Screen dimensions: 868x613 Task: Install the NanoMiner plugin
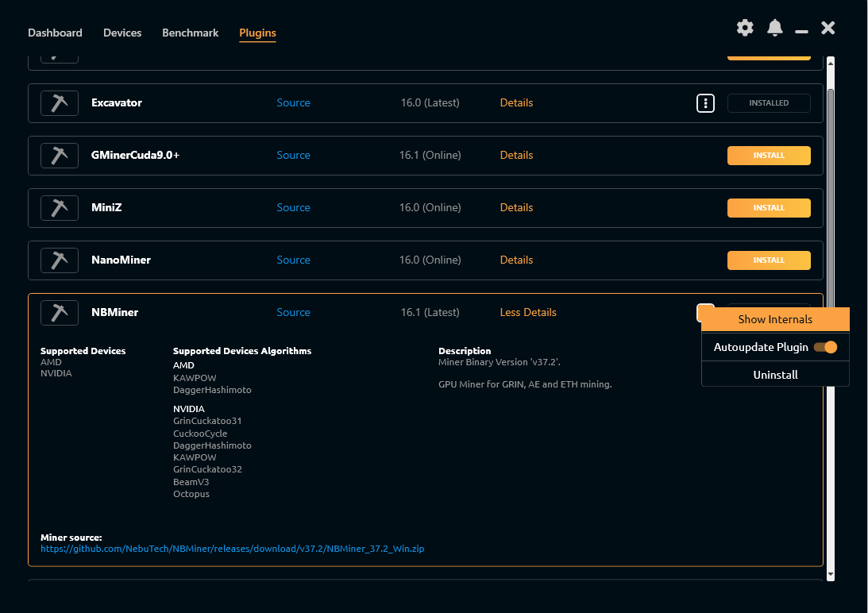(x=769, y=260)
